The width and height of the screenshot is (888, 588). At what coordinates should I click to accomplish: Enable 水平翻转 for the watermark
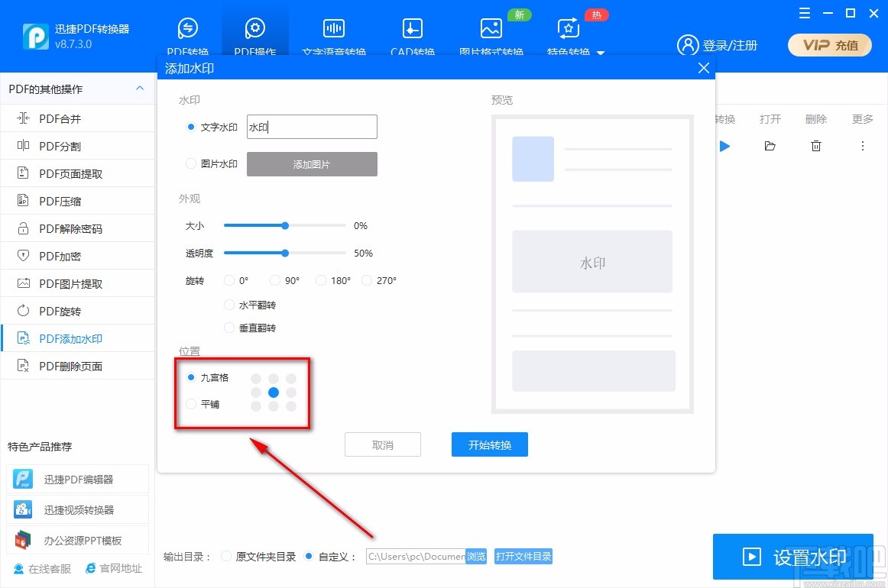pos(228,305)
